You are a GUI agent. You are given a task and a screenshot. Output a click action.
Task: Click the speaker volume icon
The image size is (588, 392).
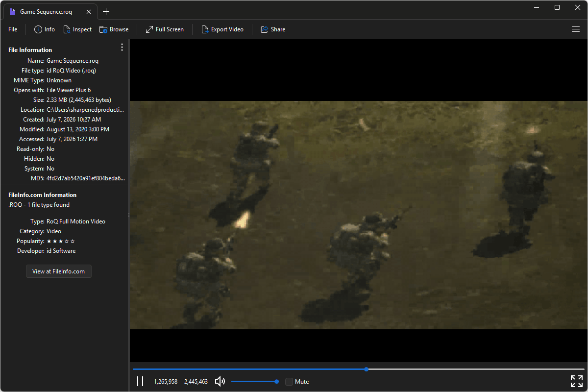[x=220, y=381]
